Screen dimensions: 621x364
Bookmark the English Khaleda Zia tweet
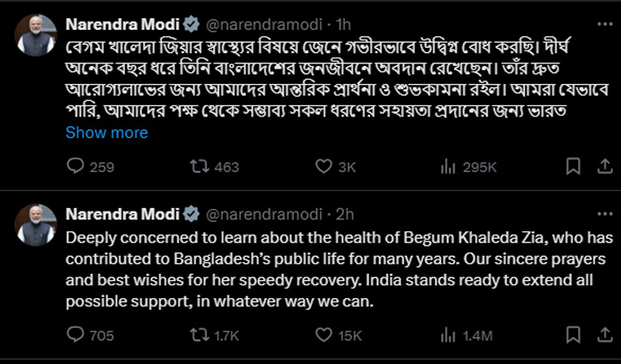point(574,336)
